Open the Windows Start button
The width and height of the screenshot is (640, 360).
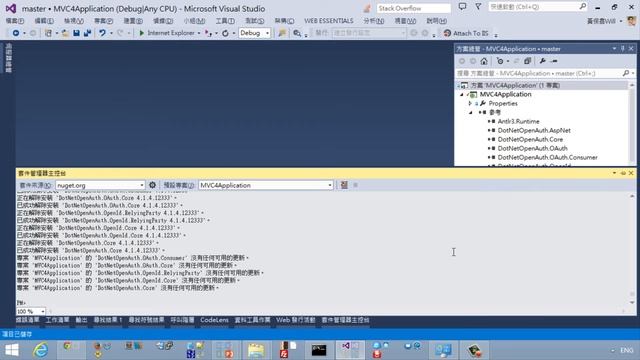pos(12,350)
